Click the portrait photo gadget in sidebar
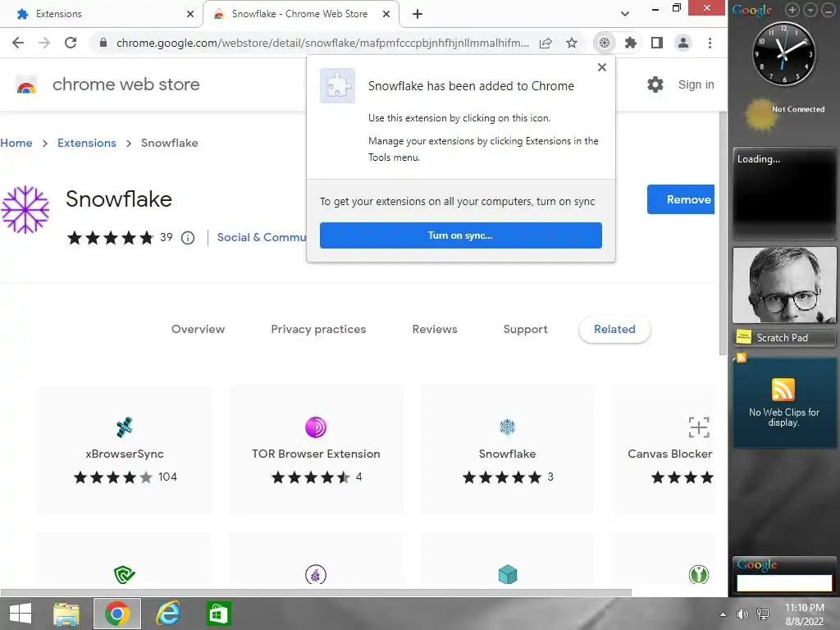 (x=784, y=285)
